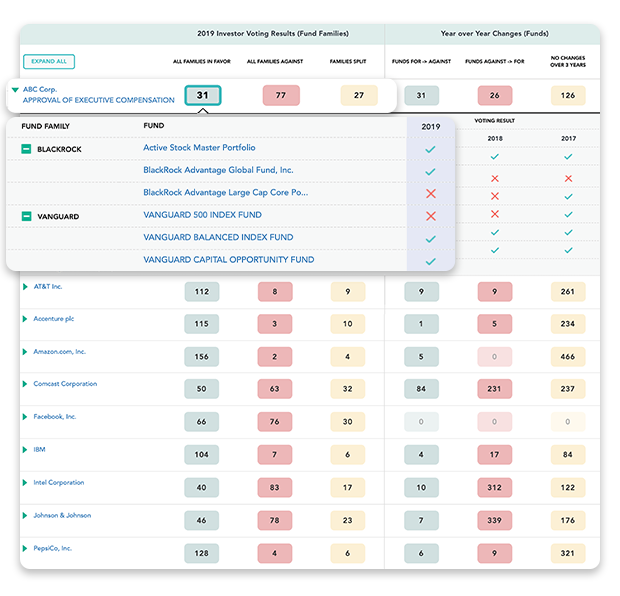Viewport: 620px width, 596px height.
Task: Click 2019 checkmark for Active Stock Master Portfolio
Action: (430, 149)
